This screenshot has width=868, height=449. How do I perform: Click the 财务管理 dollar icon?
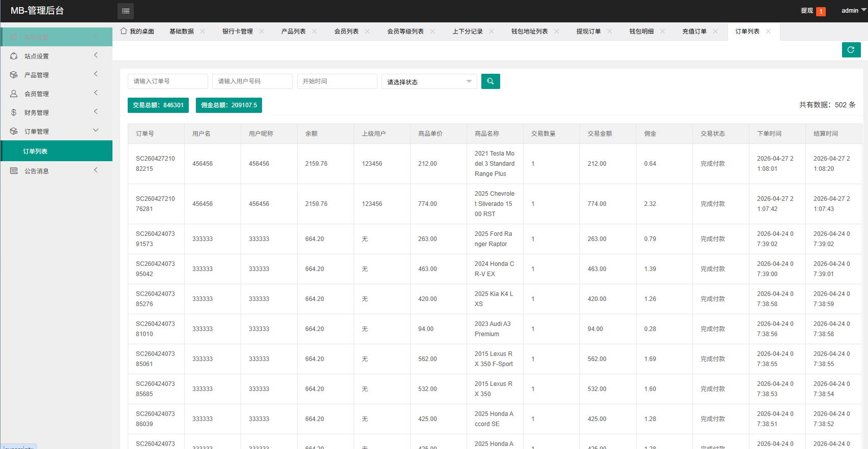(14, 112)
